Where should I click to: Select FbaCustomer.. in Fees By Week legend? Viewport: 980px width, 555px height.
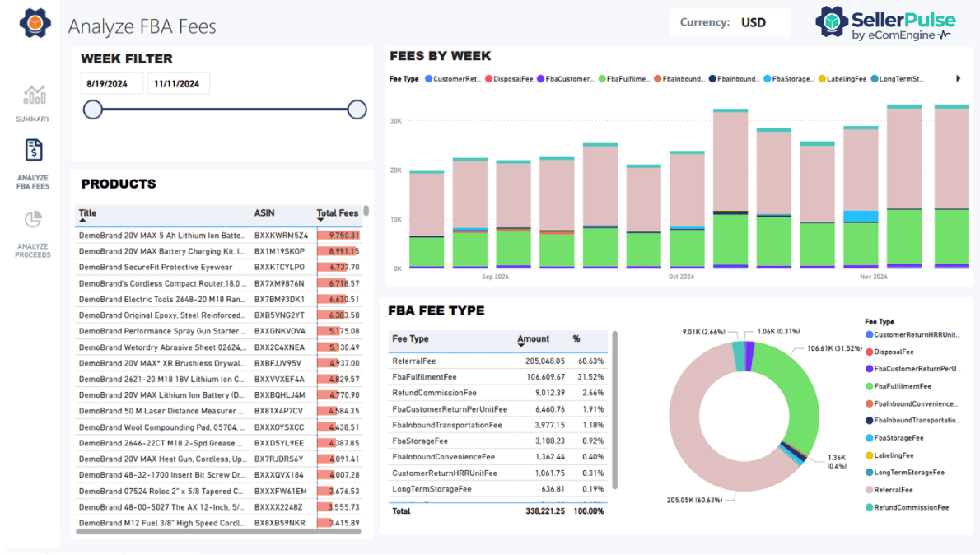[565, 79]
